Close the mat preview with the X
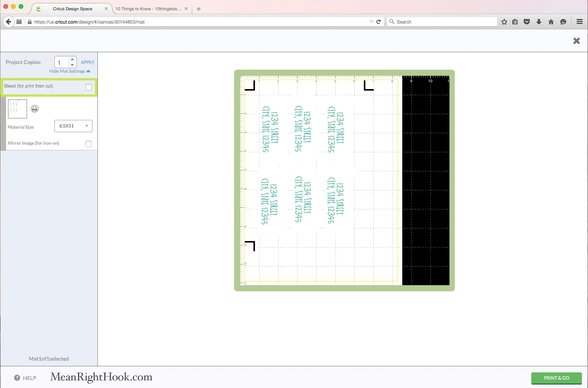This screenshot has width=588, height=388. 577,41
